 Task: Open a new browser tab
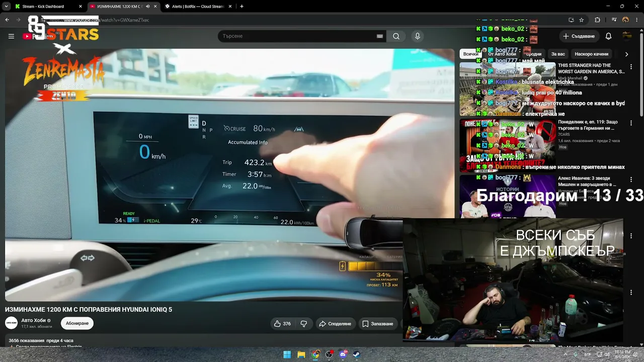(x=242, y=7)
